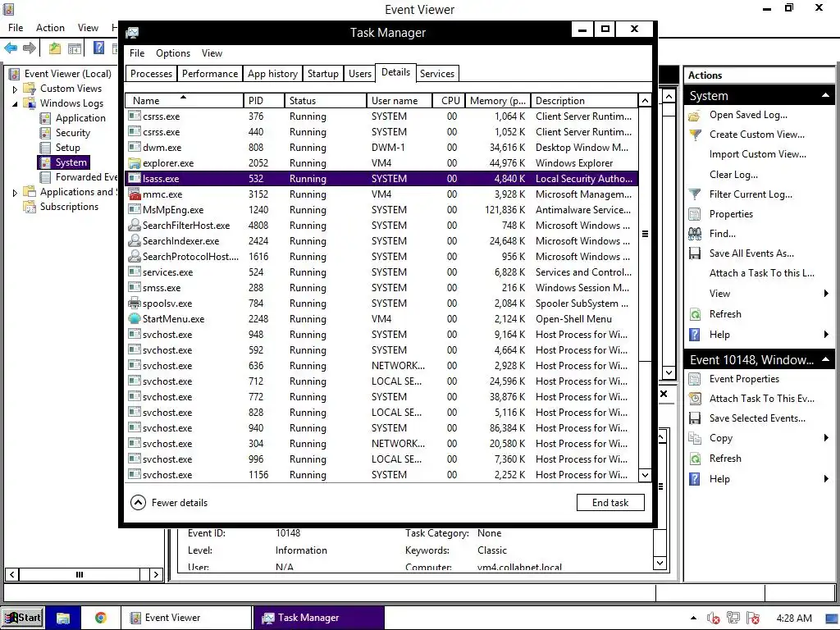Screen dimensions: 840x630
Task: Collapse Task Manager with Fewer details
Action: tap(169, 503)
